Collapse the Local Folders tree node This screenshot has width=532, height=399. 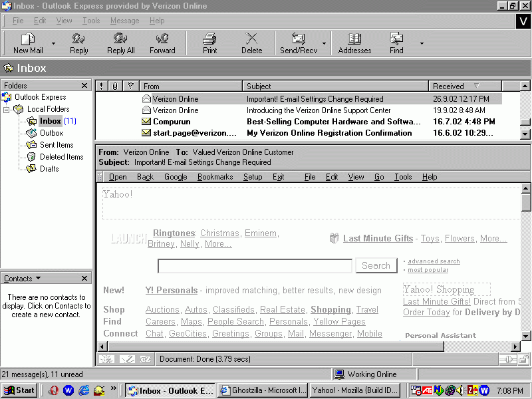point(7,109)
